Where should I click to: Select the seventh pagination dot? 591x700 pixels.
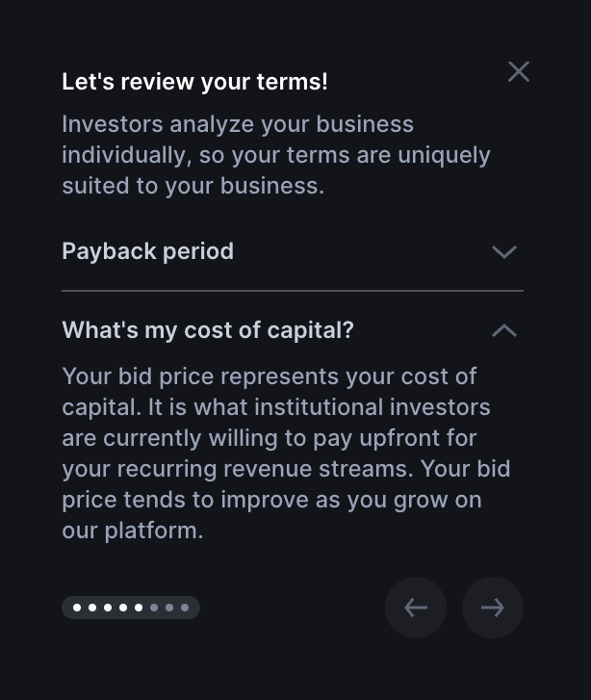tap(169, 608)
